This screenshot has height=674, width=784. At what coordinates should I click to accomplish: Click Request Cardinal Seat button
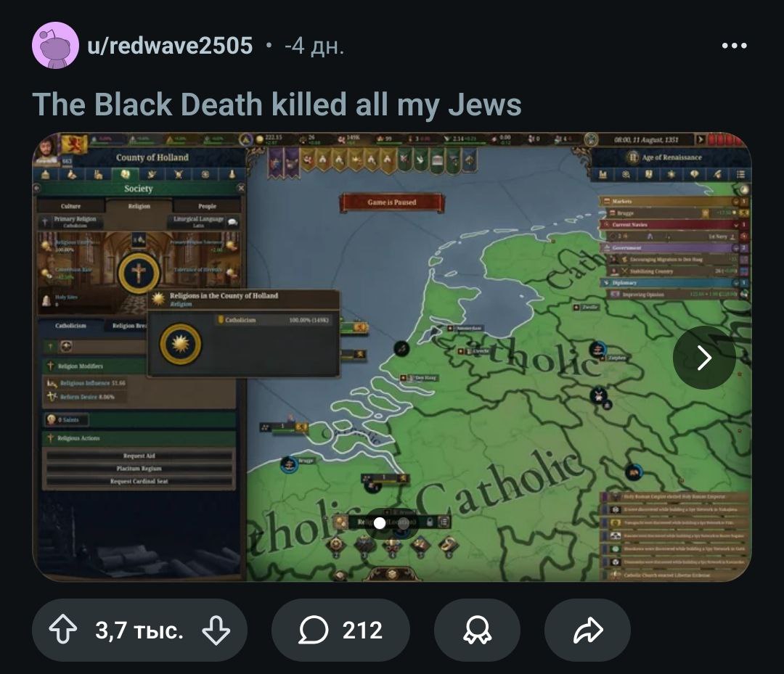point(139,481)
